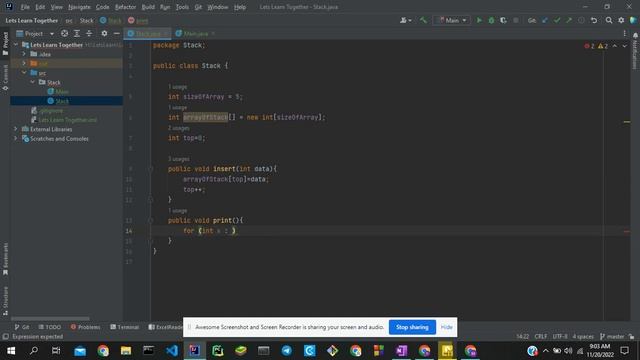
Task: Click master git branch in status bar
Action: 612,336
